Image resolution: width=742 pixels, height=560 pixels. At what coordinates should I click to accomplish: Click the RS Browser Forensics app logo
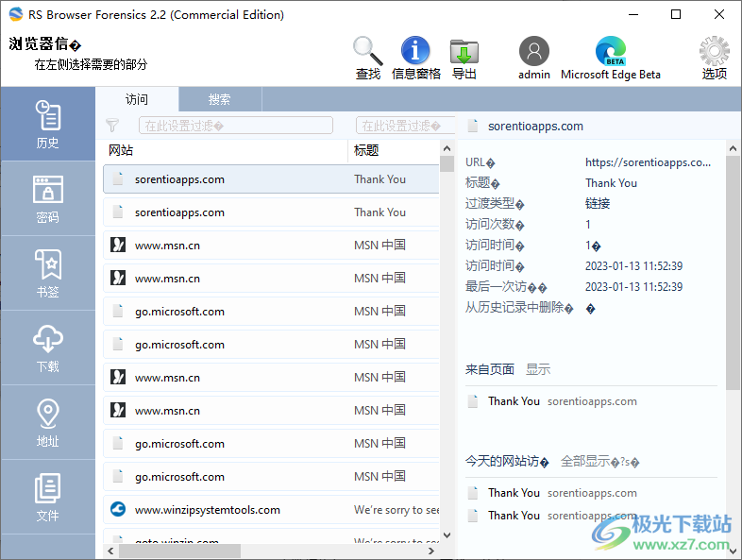(16, 14)
